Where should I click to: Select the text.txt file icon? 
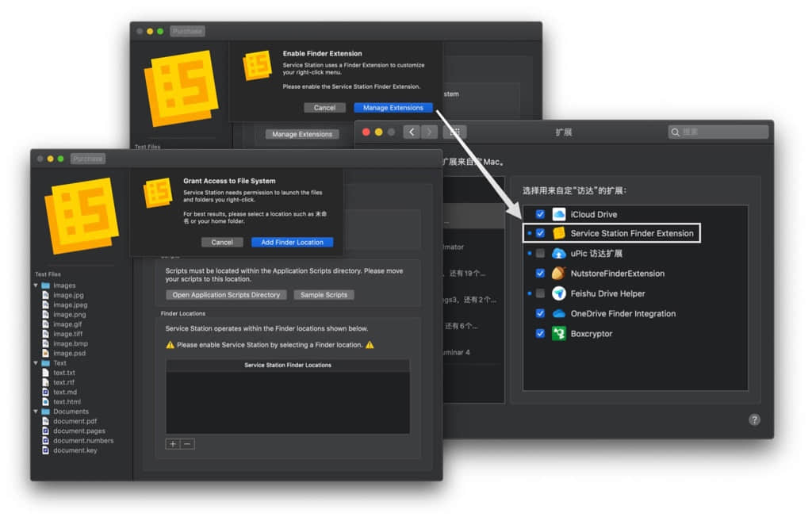(x=45, y=373)
